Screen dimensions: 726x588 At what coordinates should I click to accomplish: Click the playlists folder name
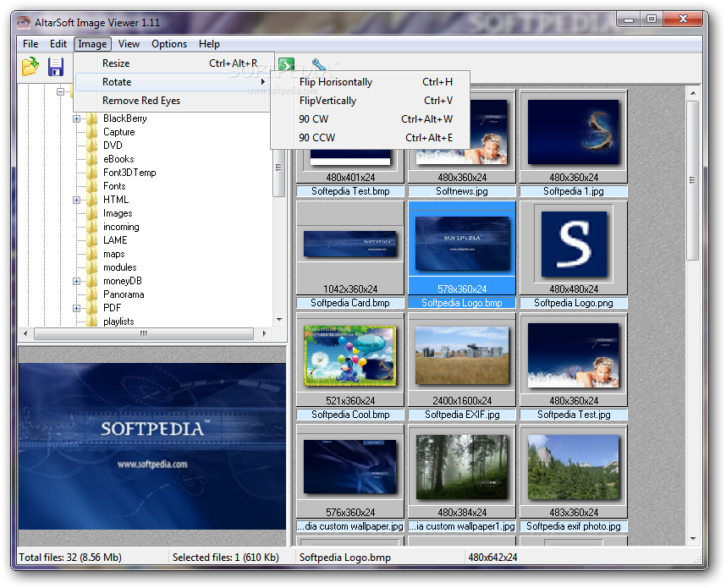tap(118, 321)
